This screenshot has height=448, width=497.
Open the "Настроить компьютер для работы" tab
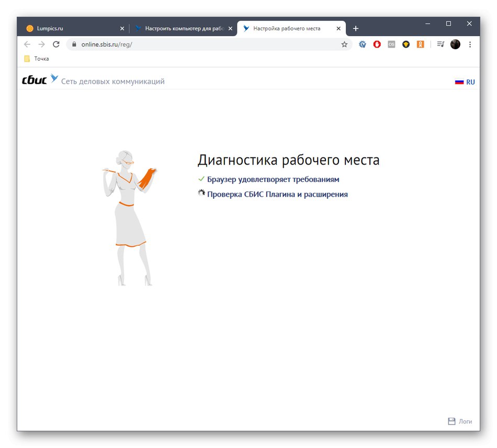(x=184, y=29)
